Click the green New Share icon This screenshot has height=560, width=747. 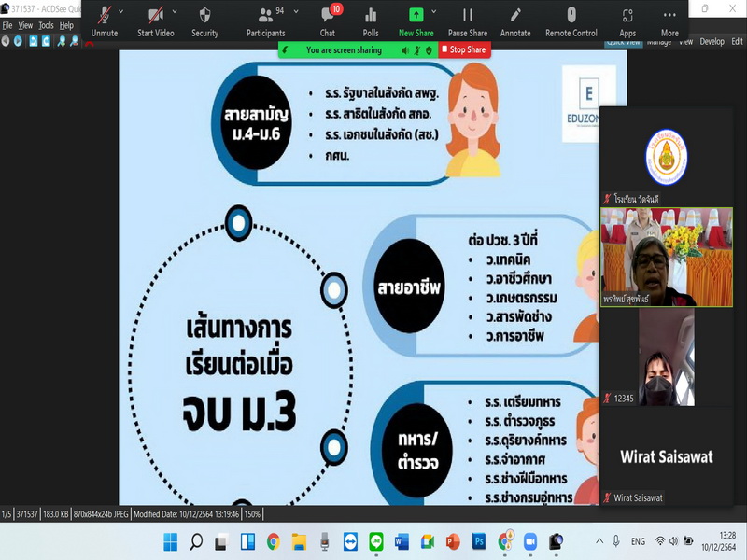416,16
